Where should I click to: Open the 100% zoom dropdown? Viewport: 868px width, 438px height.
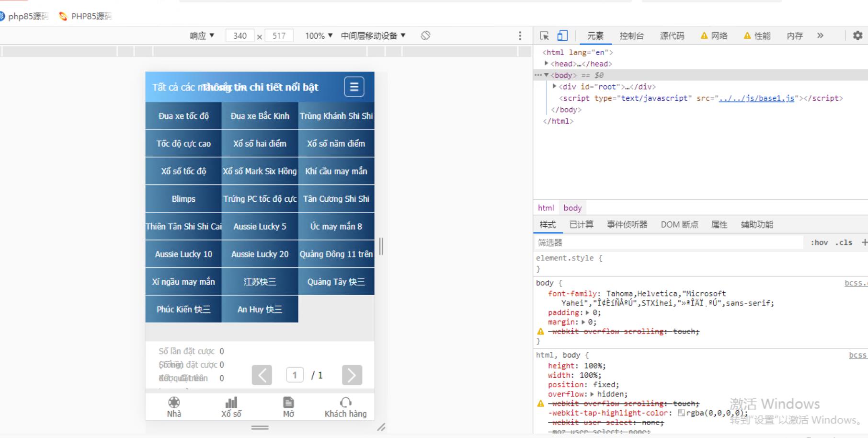pyautogui.click(x=319, y=36)
